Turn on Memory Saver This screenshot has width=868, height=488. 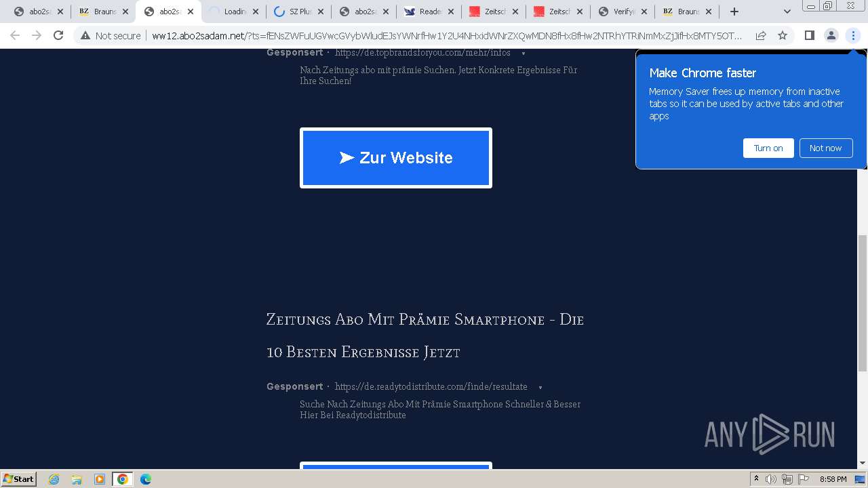coord(768,148)
